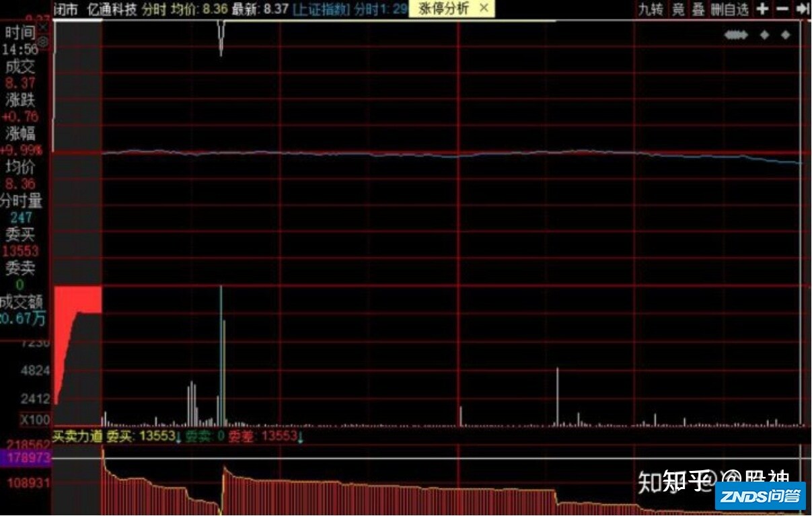The height and width of the screenshot is (516, 812).
Task: Click the small circular settings icon under the X
Action: [43, 42]
